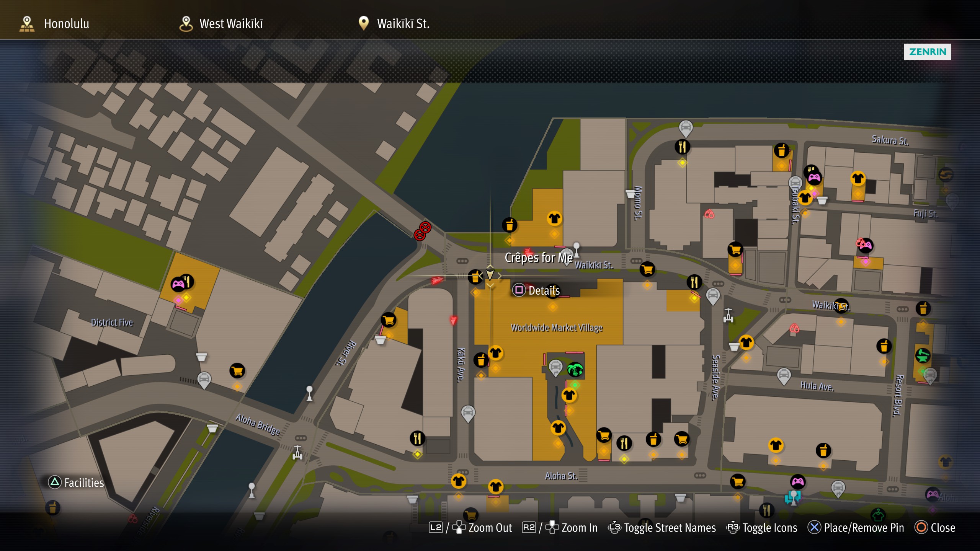Select the shopping cart icon near District Five

click(237, 370)
